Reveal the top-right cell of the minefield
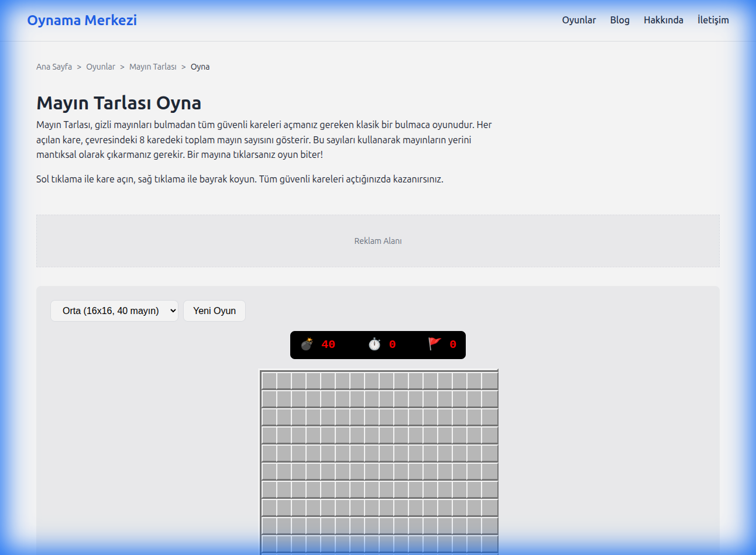Screen dimensions: 756x555 (489, 381)
